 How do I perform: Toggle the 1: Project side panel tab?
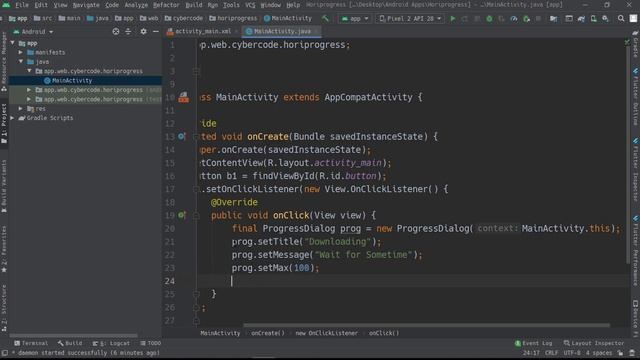pyautogui.click(x=4, y=123)
